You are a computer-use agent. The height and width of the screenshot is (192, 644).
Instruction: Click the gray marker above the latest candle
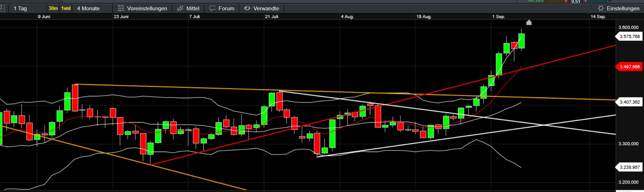point(529,23)
